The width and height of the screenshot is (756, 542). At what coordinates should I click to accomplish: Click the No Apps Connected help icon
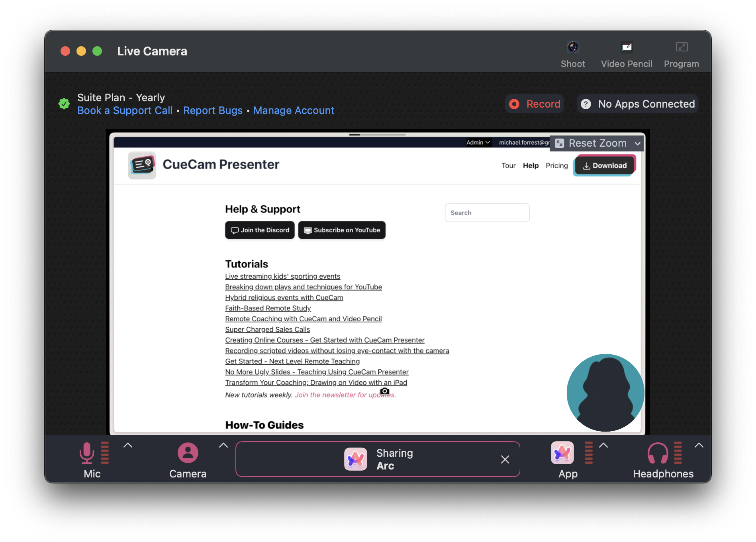pyautogui.click(x=586, y=104)
